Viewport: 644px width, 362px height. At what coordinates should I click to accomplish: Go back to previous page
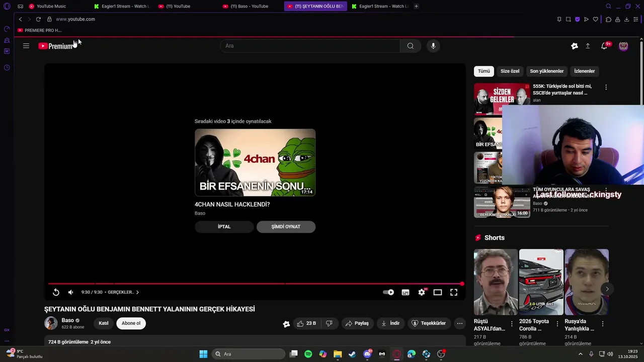(x=20, y=19)
